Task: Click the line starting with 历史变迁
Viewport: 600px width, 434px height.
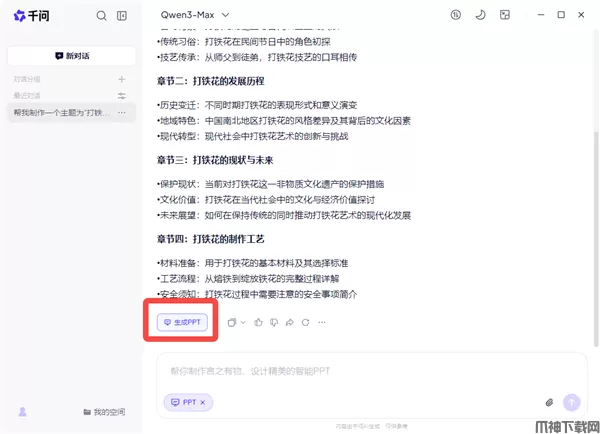Action: click(257, 105)
